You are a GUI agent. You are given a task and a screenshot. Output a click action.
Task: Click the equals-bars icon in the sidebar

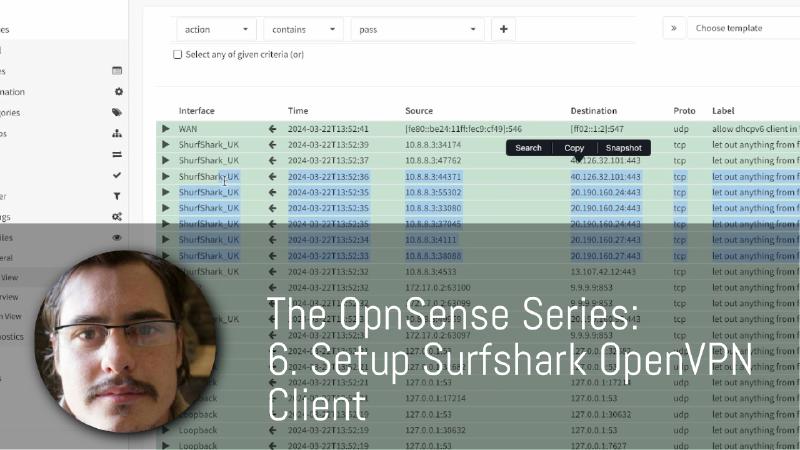point(117,155)
